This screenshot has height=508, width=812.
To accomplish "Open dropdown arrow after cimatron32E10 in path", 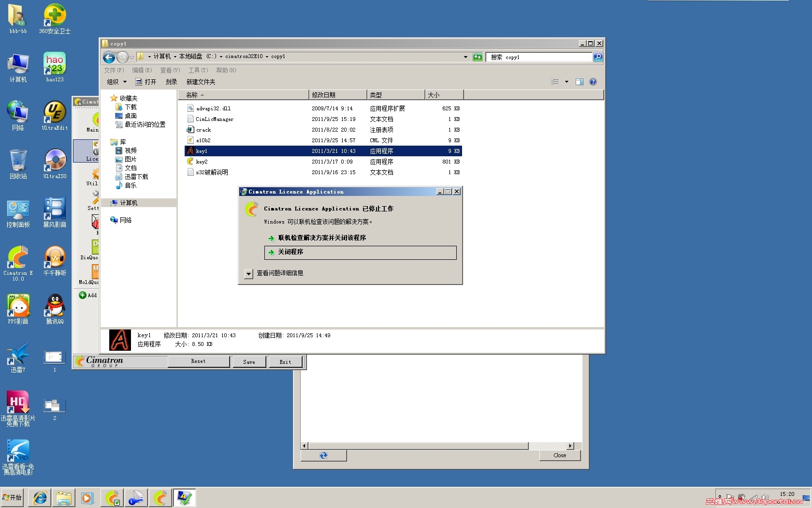I will pyautogui.click(x=267, y=57).
